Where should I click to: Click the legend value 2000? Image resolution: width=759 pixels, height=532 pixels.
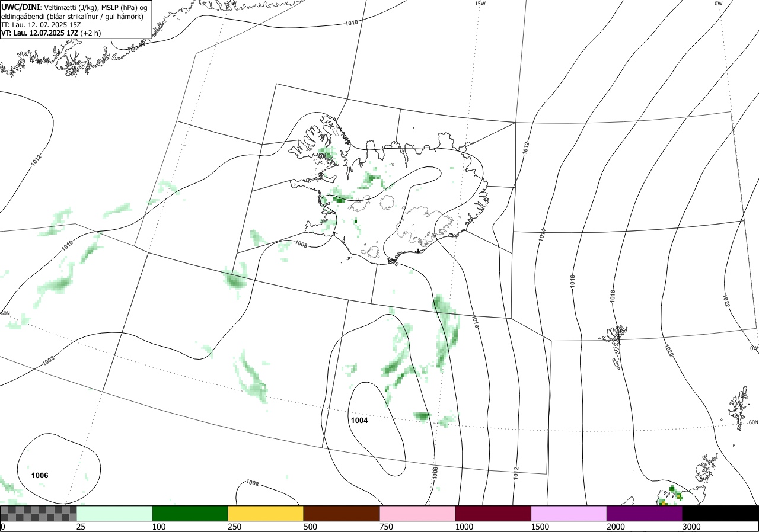click(x=616, y=527)
